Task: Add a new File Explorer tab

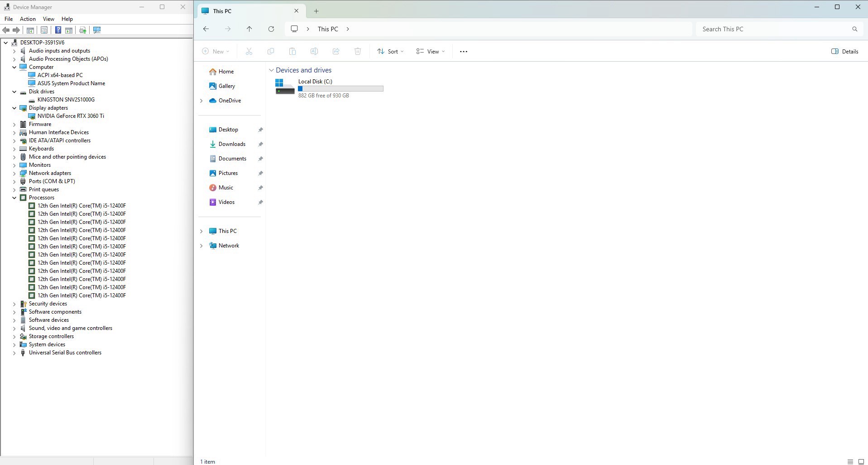Action: point(316,11)
